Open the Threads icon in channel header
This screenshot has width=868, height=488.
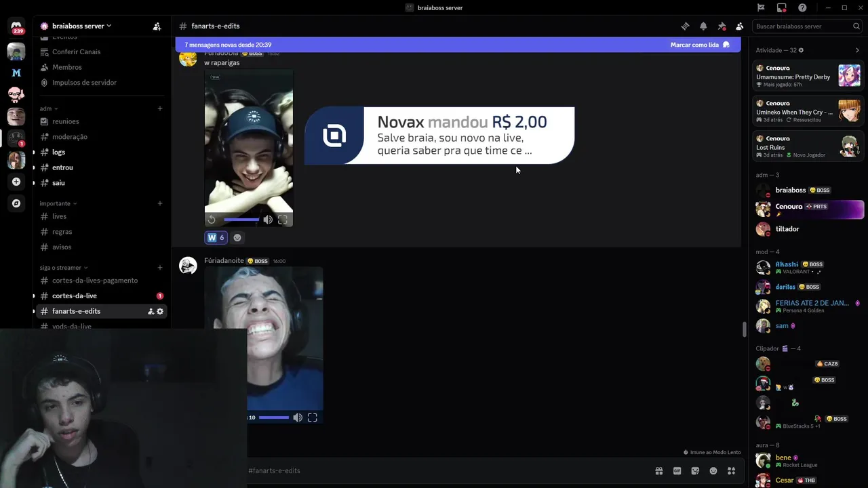tap(685, 26)
